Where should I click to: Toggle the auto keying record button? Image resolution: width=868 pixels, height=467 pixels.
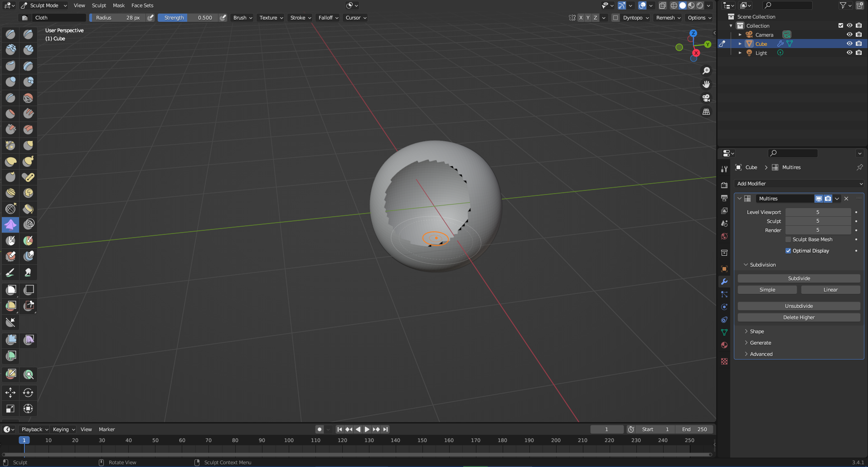[320, 429]
